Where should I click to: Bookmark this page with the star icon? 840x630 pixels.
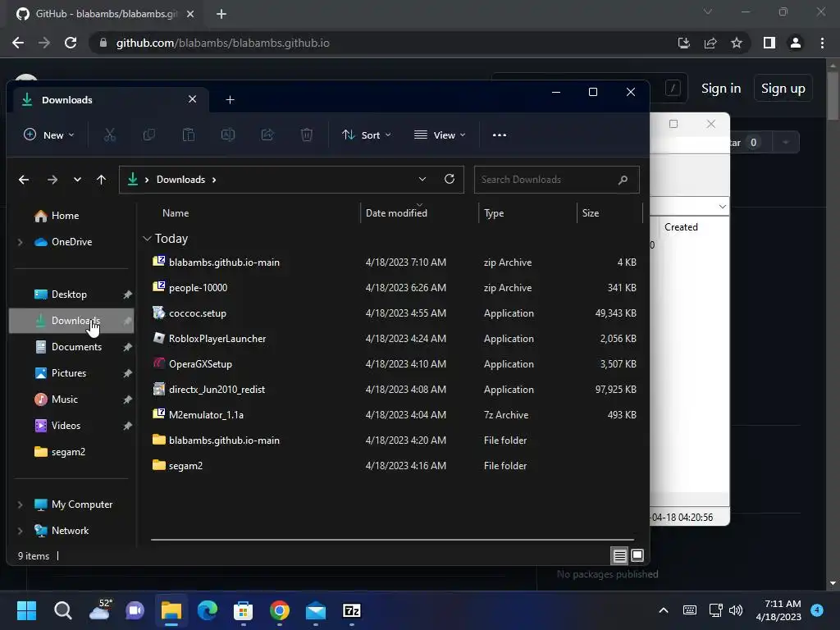737,43
